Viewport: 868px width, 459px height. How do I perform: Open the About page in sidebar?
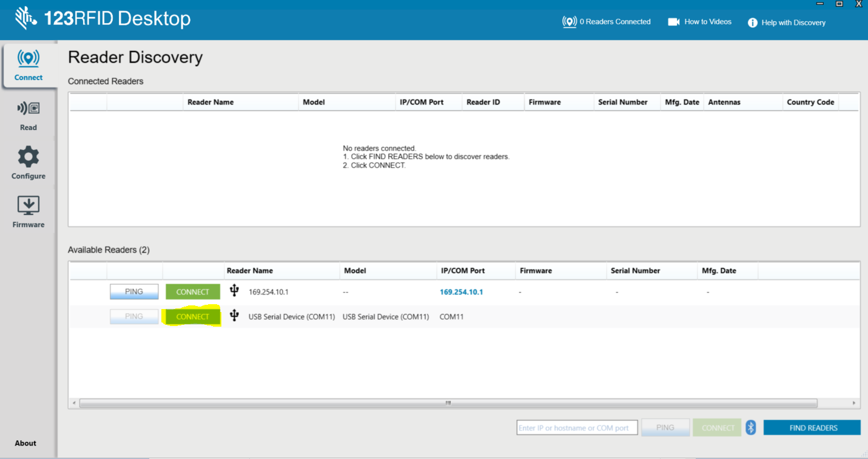(25, 443)
